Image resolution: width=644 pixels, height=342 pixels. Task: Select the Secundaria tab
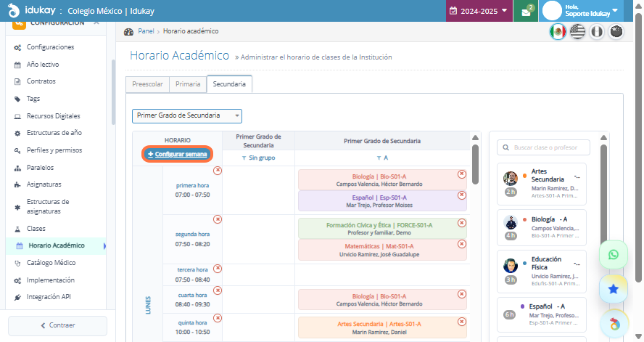tap(229, 84)
